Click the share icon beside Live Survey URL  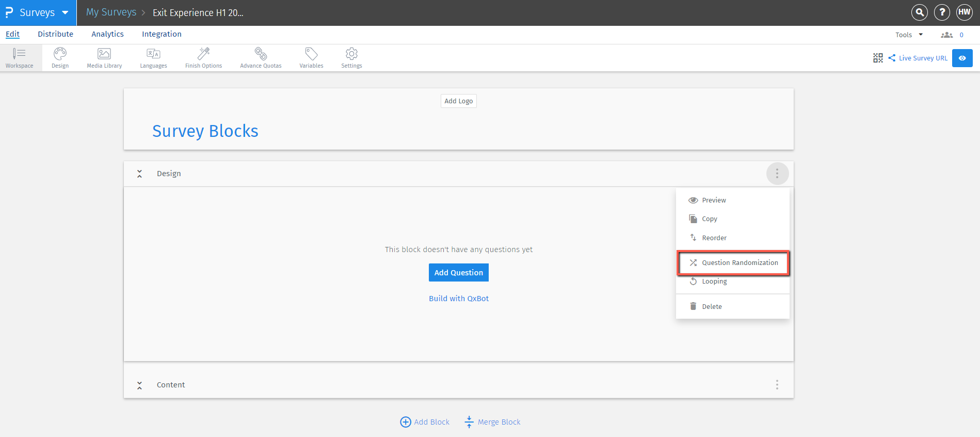[892, 58]
